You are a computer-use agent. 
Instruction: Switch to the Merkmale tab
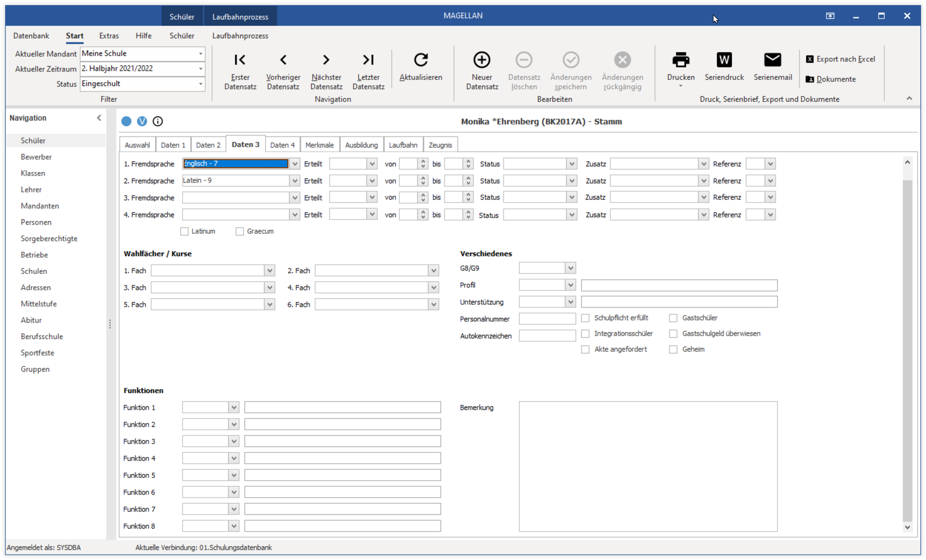click(319, 145)
